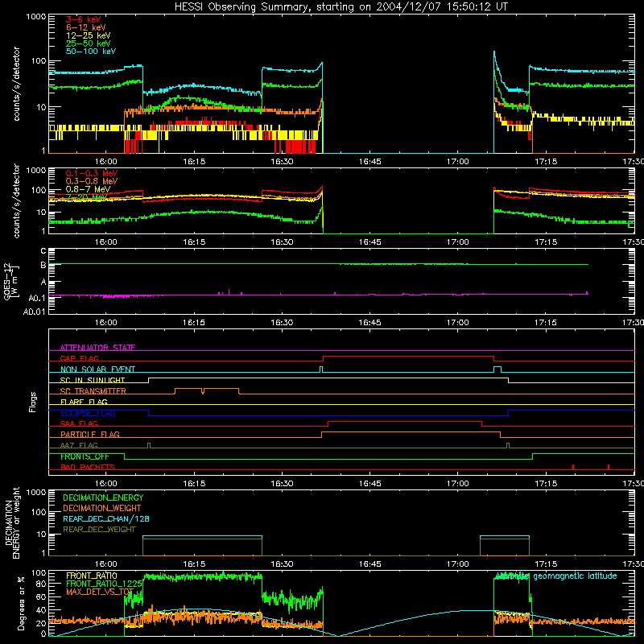Click the 0.8-7 MeV legend label
The width and height of the screenshot is (644, 644).
(88, 189)
